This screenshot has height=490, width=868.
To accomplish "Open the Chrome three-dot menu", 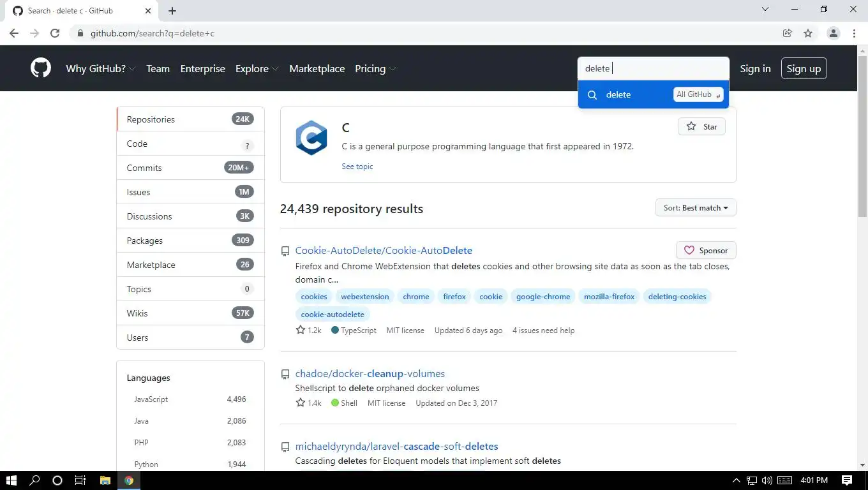I will [854, 33].
